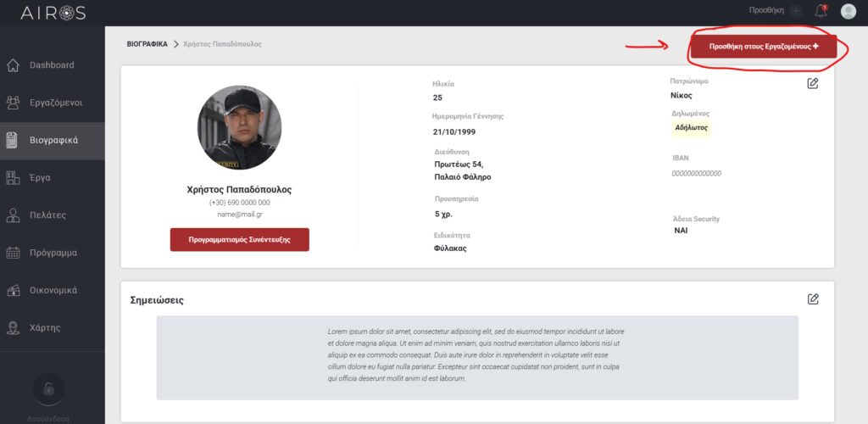Click the Dashboard house icon in sidebar
This screenshot has height=424, width=868.
14,65
